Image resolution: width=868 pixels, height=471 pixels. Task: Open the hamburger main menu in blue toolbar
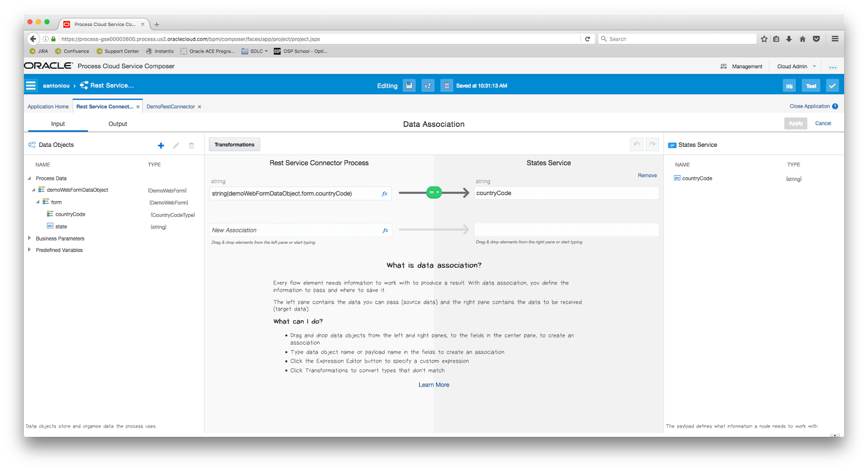pos(31,86)
